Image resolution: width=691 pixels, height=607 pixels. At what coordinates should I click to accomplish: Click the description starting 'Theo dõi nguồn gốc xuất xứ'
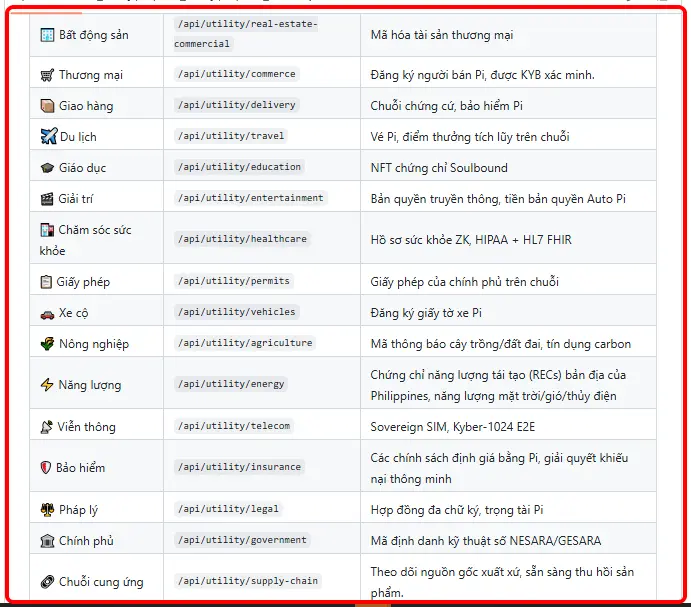pyautogui.click(x=502, y=582)
